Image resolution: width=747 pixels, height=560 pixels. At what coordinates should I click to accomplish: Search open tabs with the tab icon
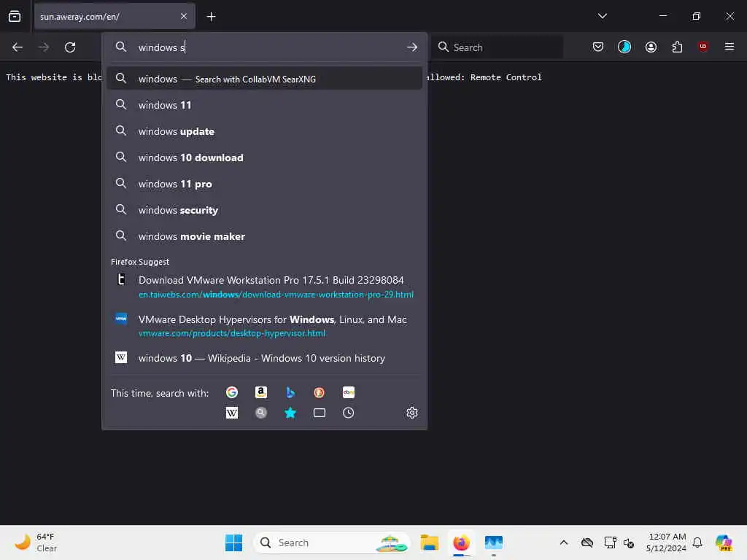(320, 413)
